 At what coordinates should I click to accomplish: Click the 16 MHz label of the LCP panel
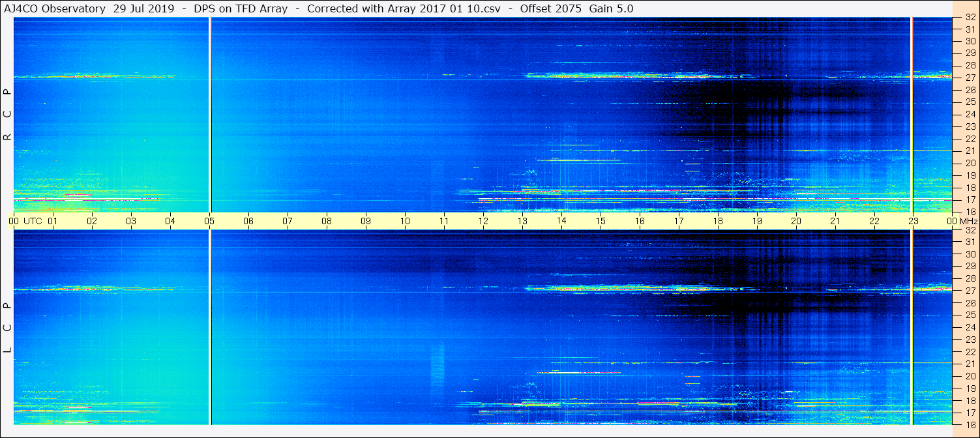(970, 424)
